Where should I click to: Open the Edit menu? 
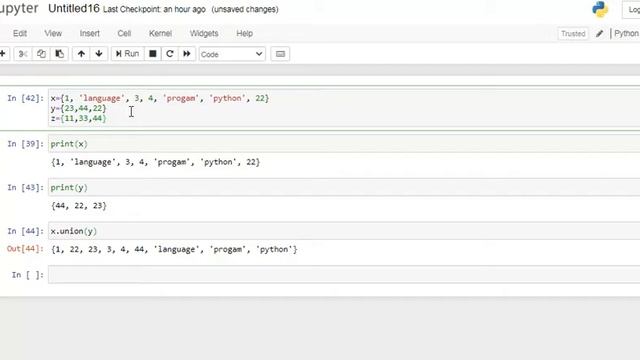click(x=20, y=33)
